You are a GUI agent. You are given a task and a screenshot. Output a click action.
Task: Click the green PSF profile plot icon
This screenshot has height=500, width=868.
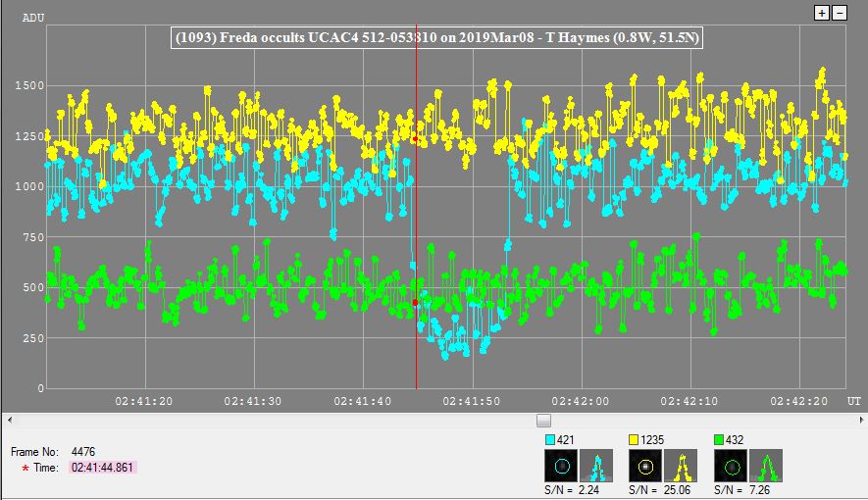point(765,465)
